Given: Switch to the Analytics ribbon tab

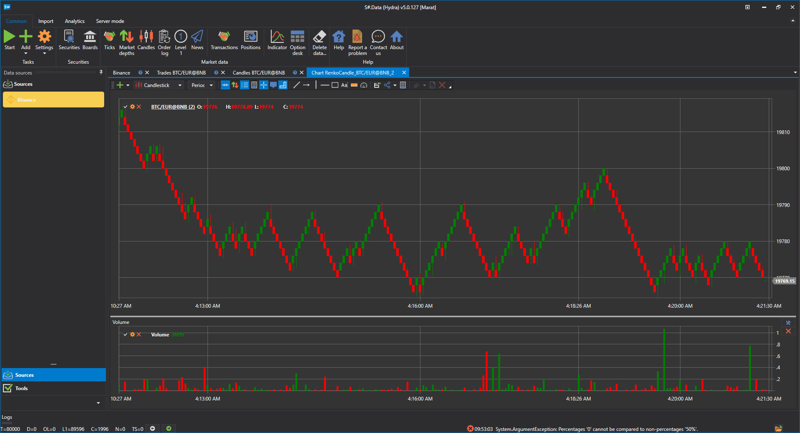Looking at the screenshot, I should (x=75, y=21).
